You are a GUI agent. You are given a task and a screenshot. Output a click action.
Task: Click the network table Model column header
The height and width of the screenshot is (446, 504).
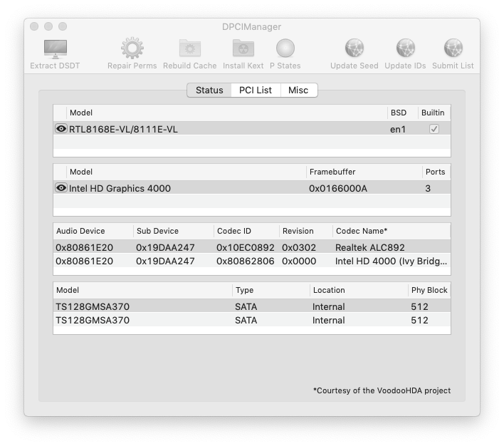pos(226,113)
